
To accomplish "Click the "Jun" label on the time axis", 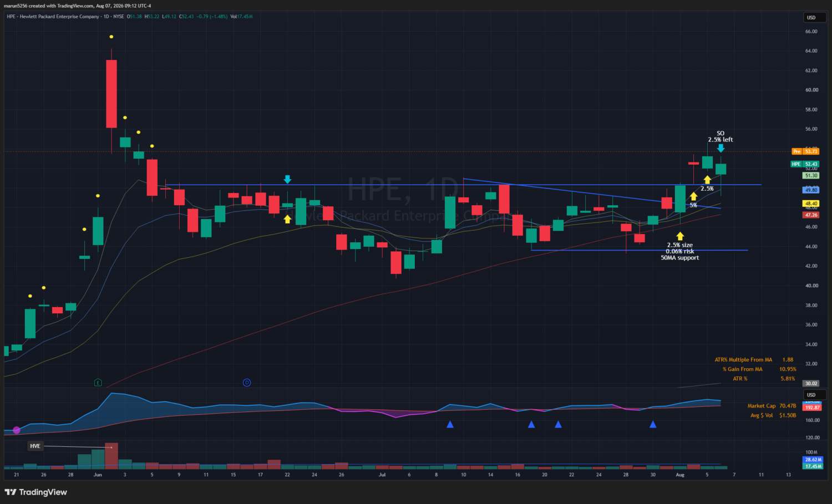I will coord(98,475).
